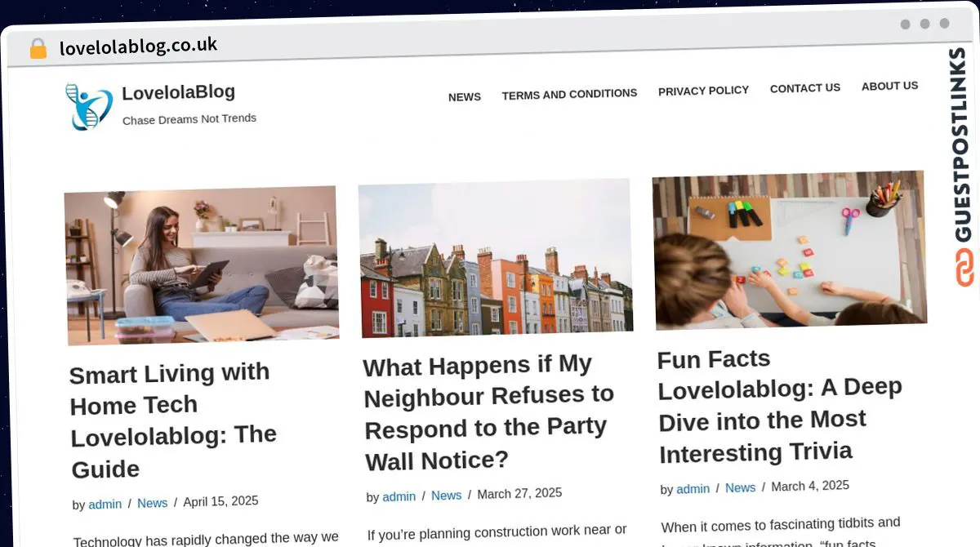The height and width of the screenshot is (547, 980).
Task: Click the News category link under Fun Facts
Action: tap(740, 488)
